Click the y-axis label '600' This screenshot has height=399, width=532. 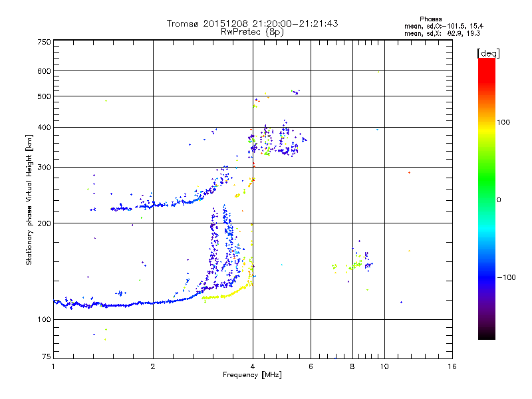[44, 71]
